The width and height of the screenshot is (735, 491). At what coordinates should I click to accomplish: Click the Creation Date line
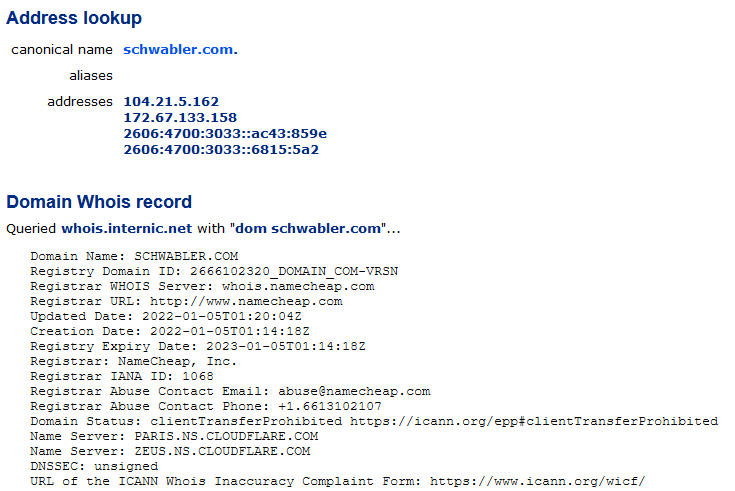pos(170,331)
